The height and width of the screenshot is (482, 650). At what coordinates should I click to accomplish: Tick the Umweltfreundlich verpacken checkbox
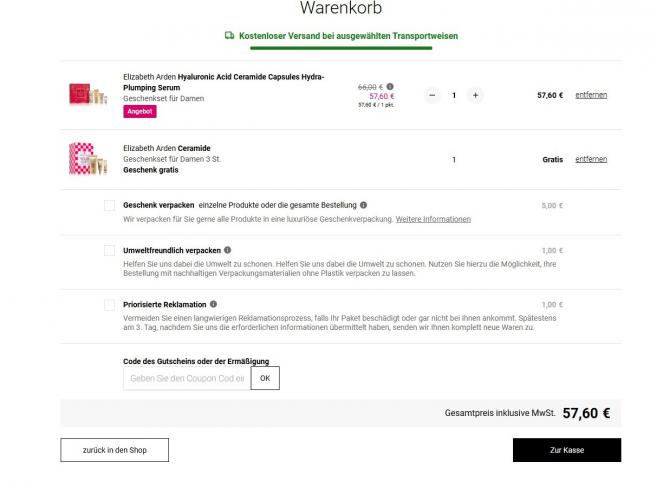(x=109, y=250)
